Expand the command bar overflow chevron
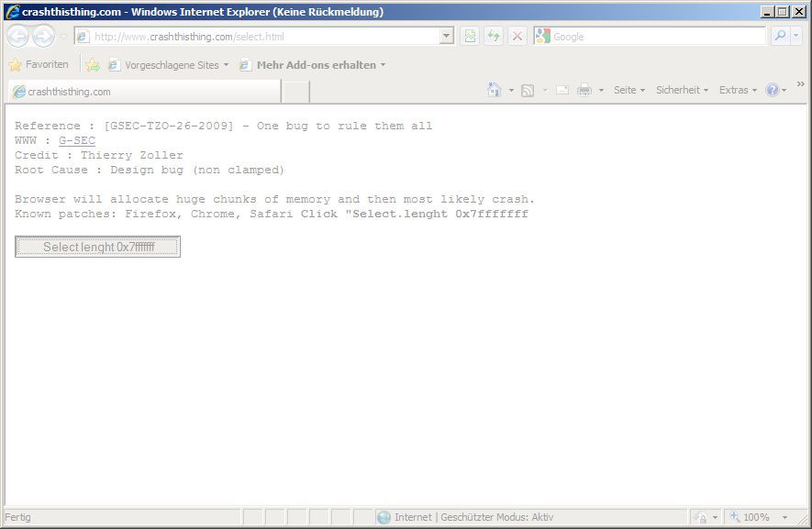 tap(801, 83)
